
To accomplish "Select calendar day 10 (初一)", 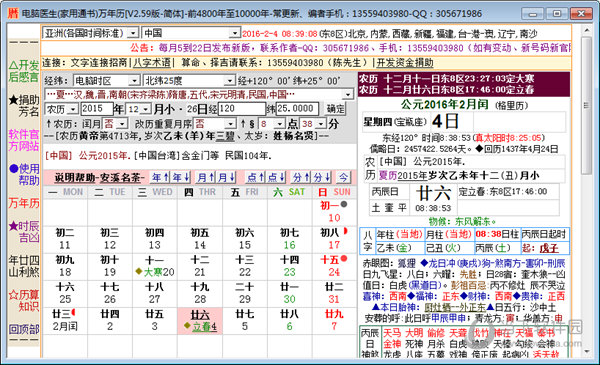I will coord(334,212).
